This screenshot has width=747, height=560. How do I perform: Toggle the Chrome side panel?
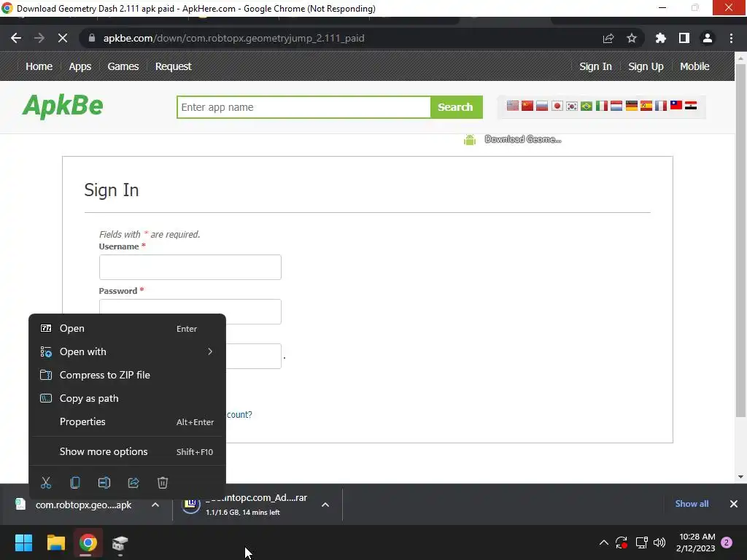click(684, 38)
